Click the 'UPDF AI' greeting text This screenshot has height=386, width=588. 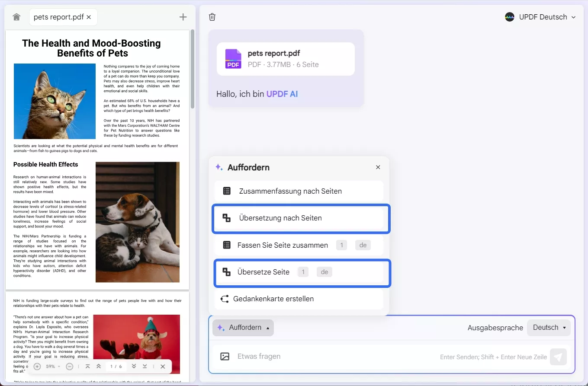click(282, 94)
